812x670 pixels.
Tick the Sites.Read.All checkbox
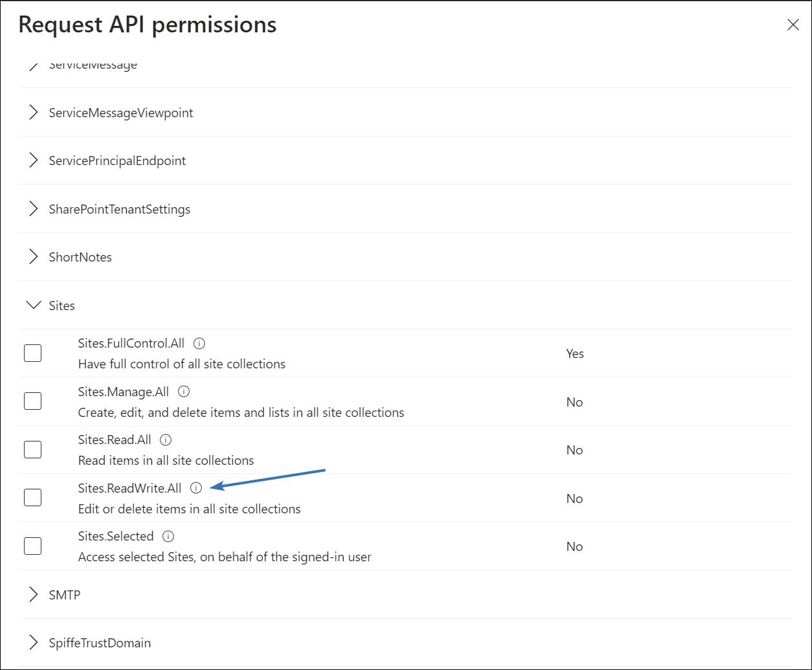point(32,450)
